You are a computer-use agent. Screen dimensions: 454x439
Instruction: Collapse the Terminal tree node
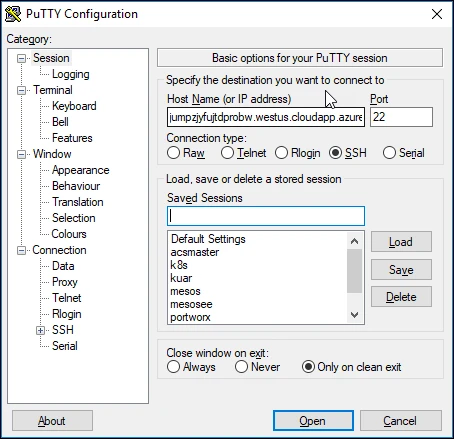[x=21, y=90]
